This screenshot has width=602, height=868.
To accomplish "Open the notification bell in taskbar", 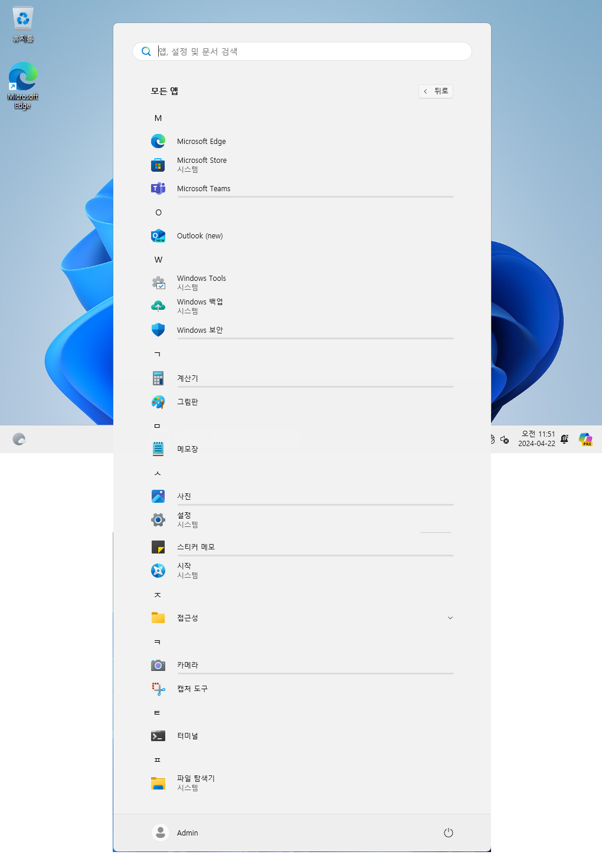I will pyautogui.click(x=564, y=439).
